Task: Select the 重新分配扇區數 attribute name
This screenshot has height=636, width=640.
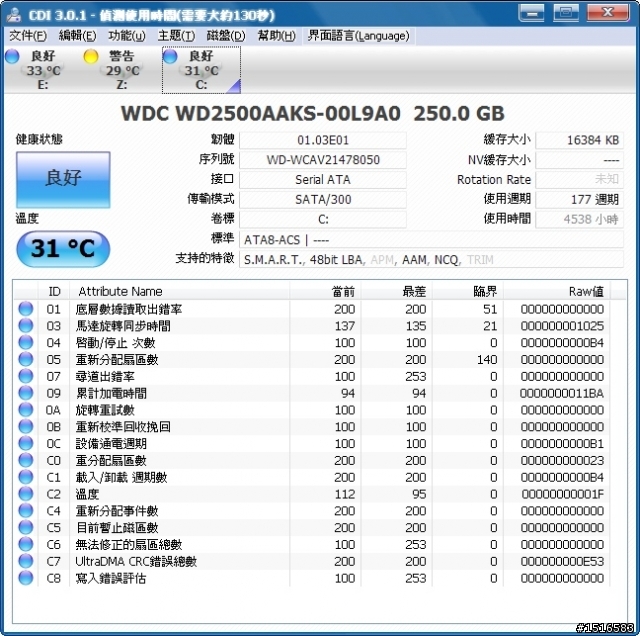Action: coord(117,360)
